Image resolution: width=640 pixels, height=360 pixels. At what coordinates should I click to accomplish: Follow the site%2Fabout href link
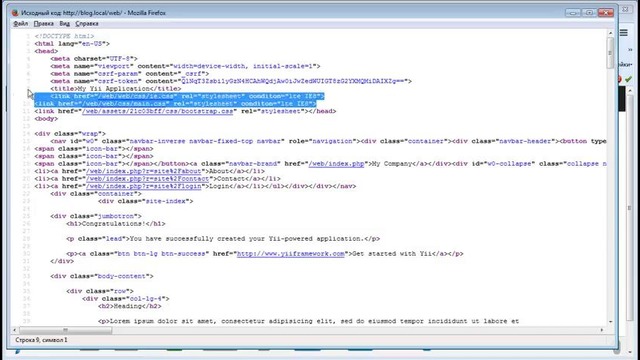click(143, 171)
